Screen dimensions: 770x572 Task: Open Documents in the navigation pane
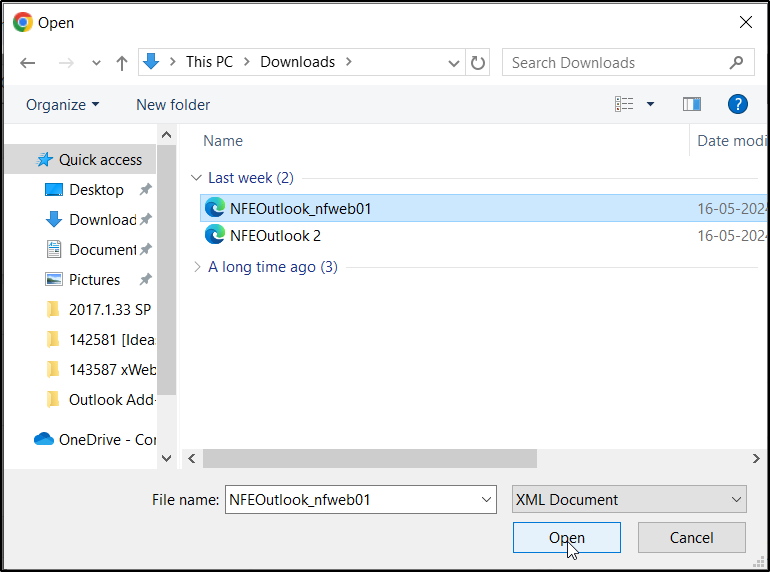tap(102, 249)
